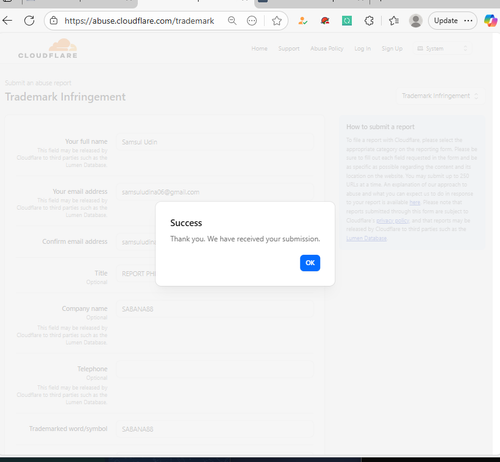The height and width of the screenshot is (462, 500).
Task: Click the Your email address field
Action: pos(215,192)
